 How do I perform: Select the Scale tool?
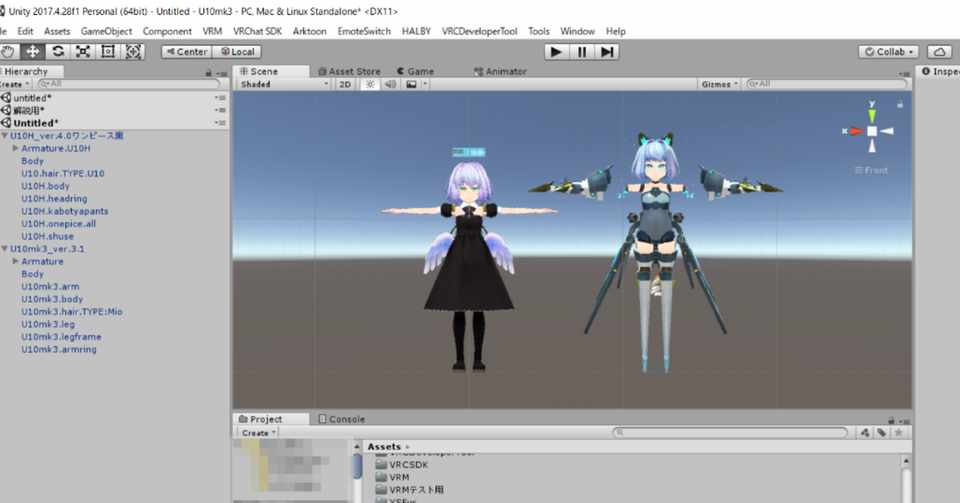click(83, 52)
